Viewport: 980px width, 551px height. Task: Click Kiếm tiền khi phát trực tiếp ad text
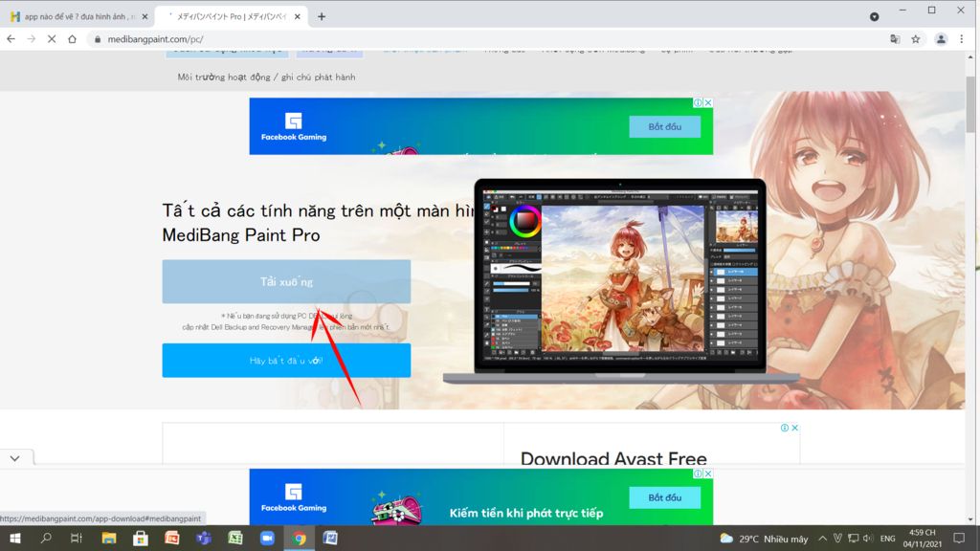(x=526, y=514)
